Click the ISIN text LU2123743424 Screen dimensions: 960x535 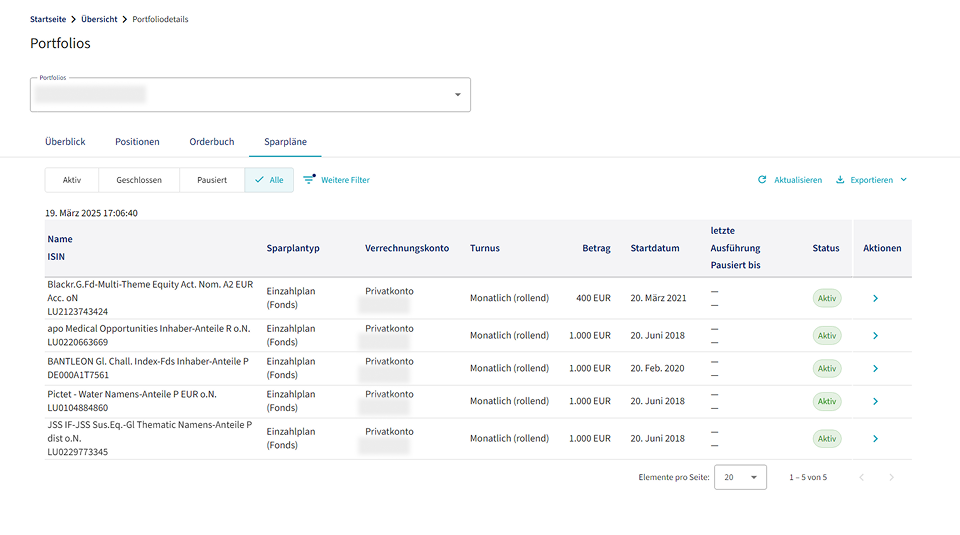78,312
